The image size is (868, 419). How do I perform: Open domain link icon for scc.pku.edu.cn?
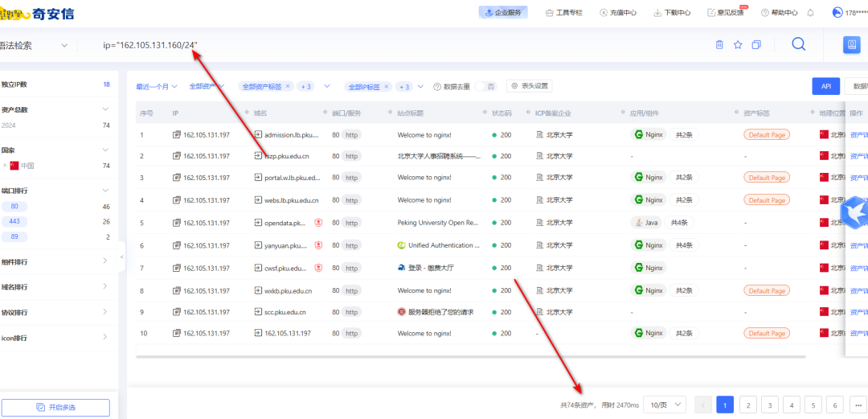point(257,312)
